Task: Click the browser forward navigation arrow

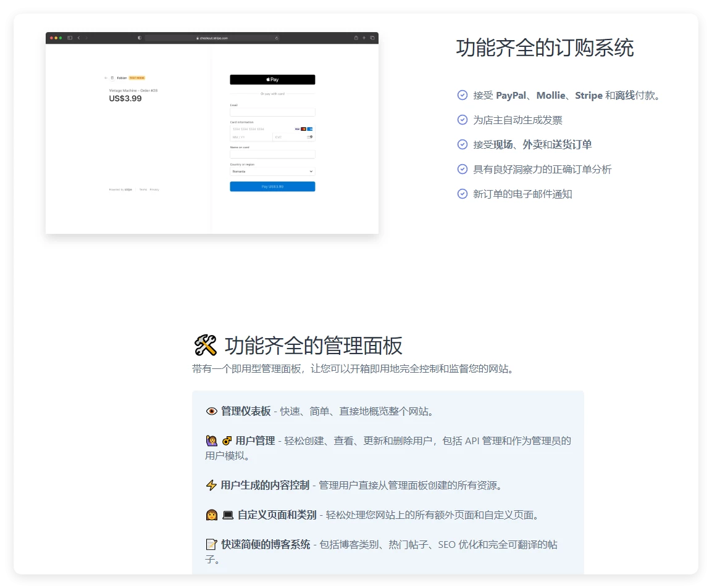Action: click(86, 37)
